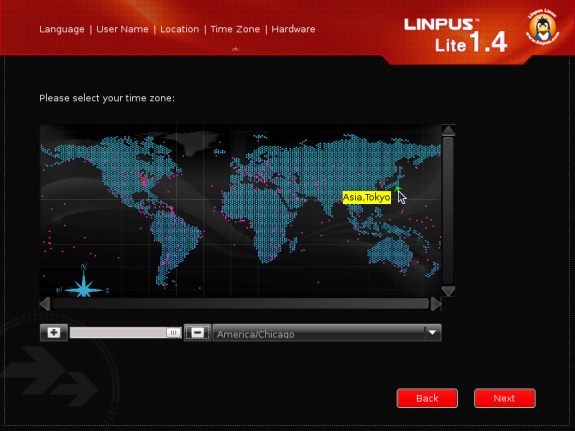This screenshot has width=575, height=431.
Task: Click the map scroll down arrow
Action: pos(448,291)
